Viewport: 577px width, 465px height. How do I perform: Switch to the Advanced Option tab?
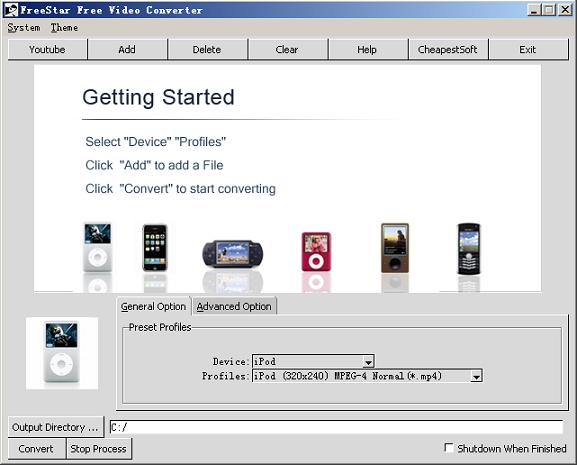click(234, 306)
